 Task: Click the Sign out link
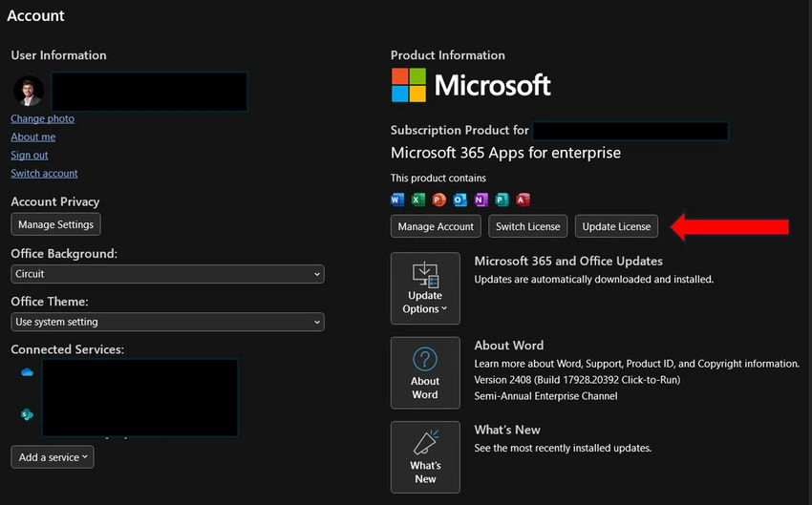[30, 155]
